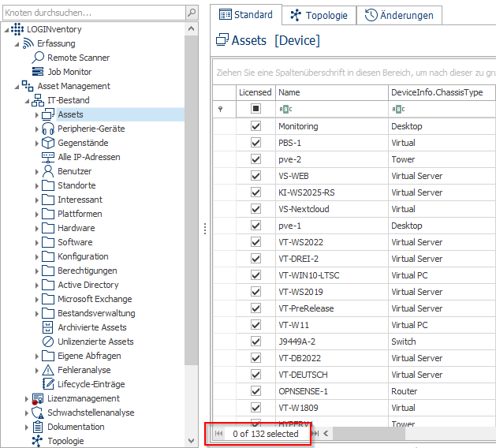
Task: Click the tree scrollbar down arrow
Action: click(191, 440)
